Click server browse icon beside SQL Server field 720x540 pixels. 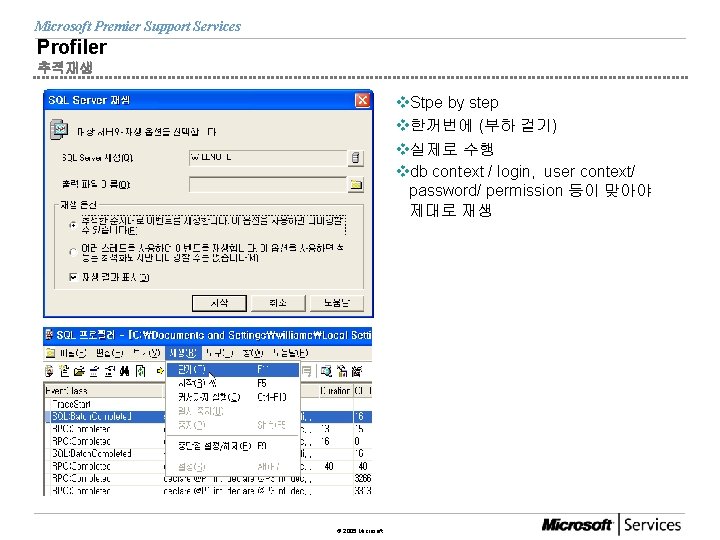[x=355, y=158]
